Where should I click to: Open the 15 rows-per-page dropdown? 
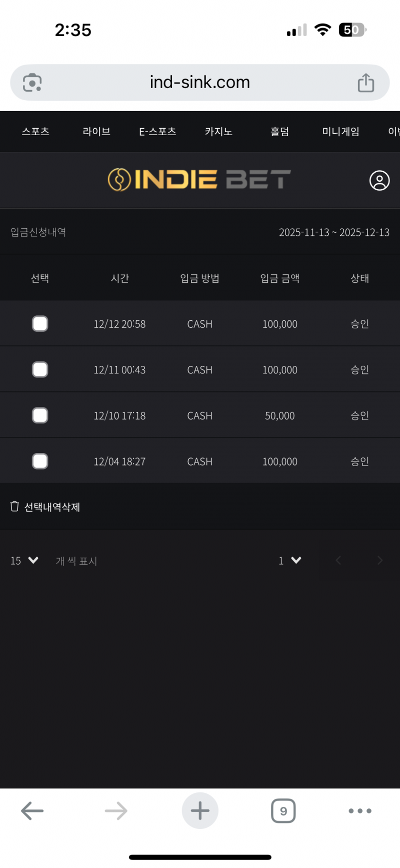point(24,561)
